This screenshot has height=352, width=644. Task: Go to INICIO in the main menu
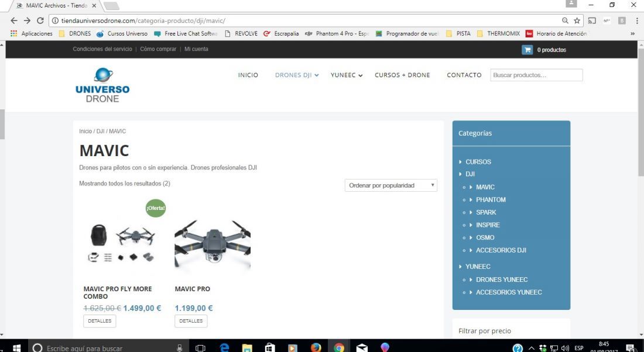tap(248, 75)
